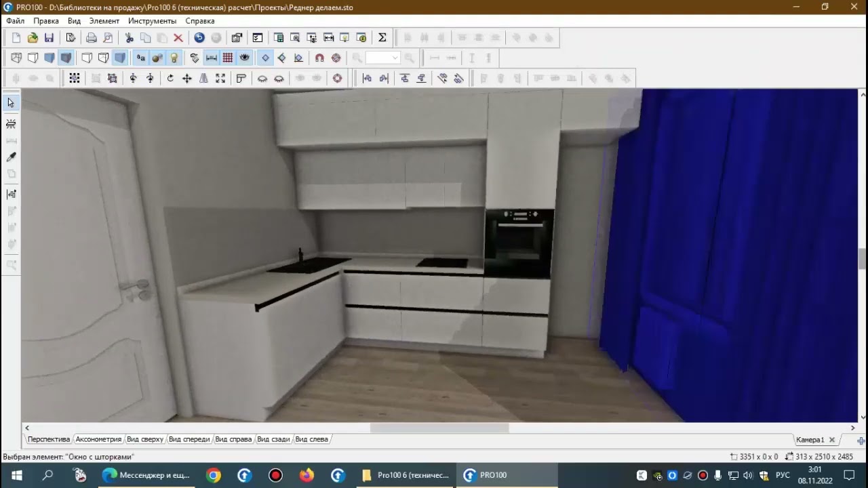
Task: Toggle the eye visibility toolbar button
Action: 245,58
